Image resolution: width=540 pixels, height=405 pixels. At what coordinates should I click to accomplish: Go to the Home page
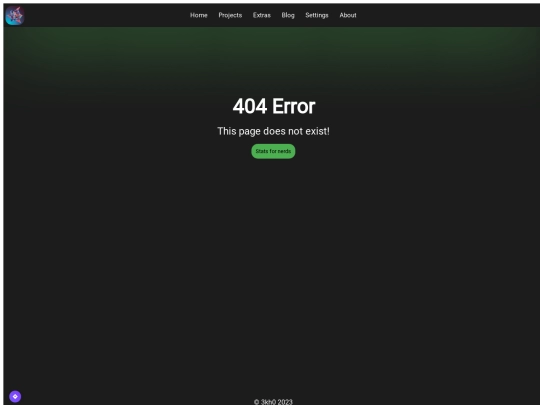(199, 15)
